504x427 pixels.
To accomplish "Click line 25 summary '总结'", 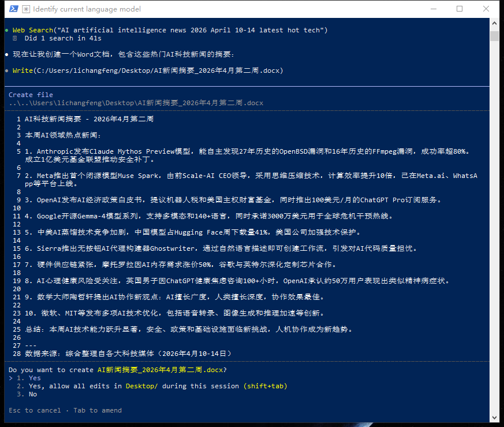I will tap(189, 329).
